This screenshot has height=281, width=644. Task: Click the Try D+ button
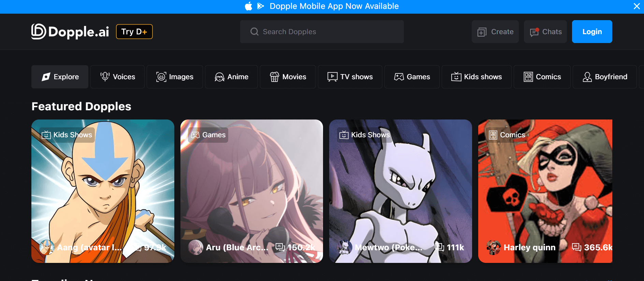134,32
